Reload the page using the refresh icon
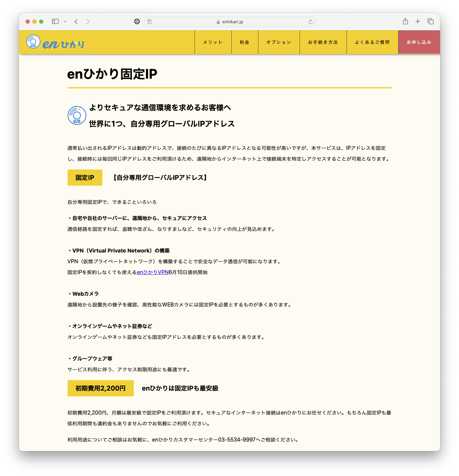The width and height of the screenshot is (459, 476). coord(310,22)
